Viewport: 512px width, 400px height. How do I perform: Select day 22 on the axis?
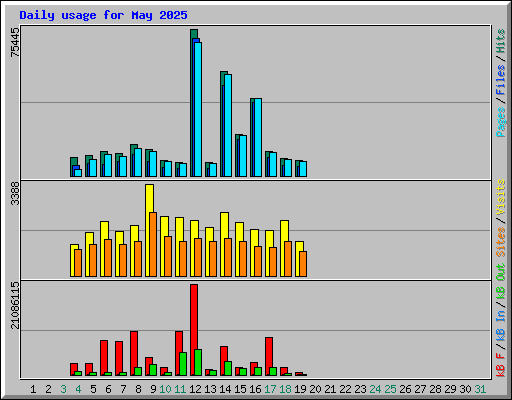click(345, 389)
